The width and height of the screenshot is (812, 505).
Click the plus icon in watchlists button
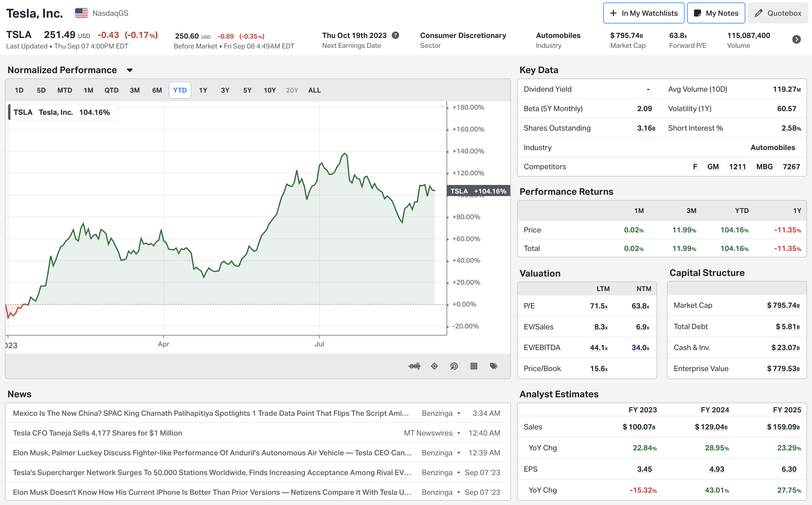click(613, 13)
